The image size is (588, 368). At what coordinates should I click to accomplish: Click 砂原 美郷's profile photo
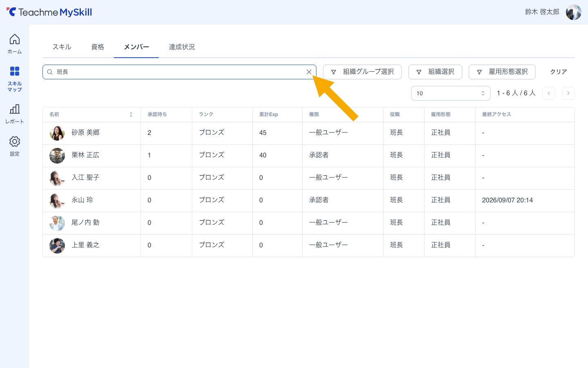(57, 133)
